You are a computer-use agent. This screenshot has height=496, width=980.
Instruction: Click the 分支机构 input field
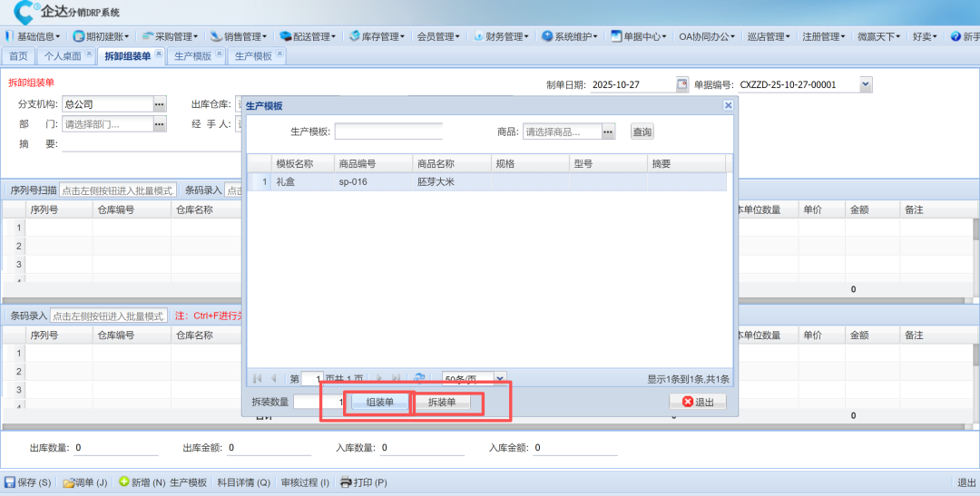(x=107, y=104)
